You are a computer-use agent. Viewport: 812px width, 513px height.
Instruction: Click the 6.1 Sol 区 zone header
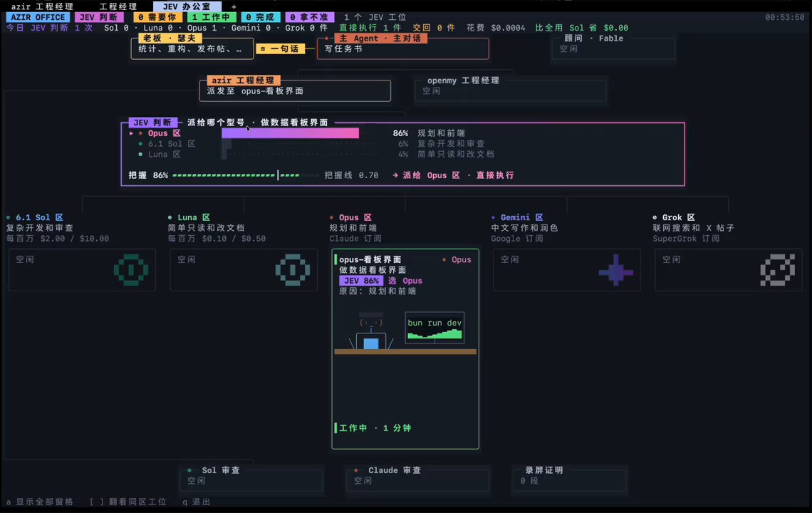34,217
